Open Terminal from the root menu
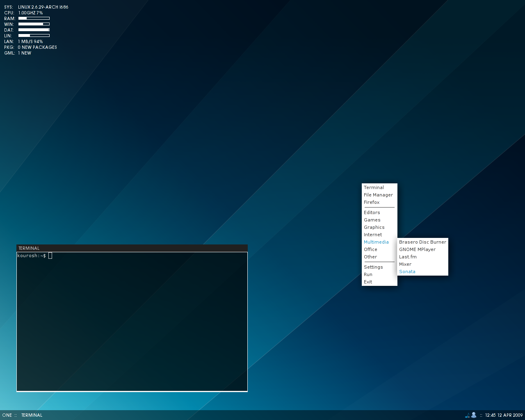Image resolution: width=525 pixels, height=420 pixels. point(379,187)
